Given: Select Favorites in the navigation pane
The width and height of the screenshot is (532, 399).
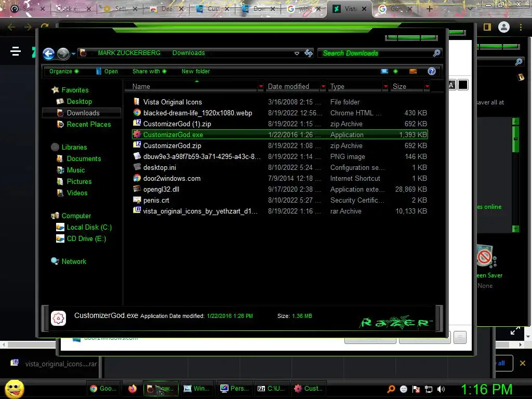Looking at the screenshot, I should coord(75,90).
